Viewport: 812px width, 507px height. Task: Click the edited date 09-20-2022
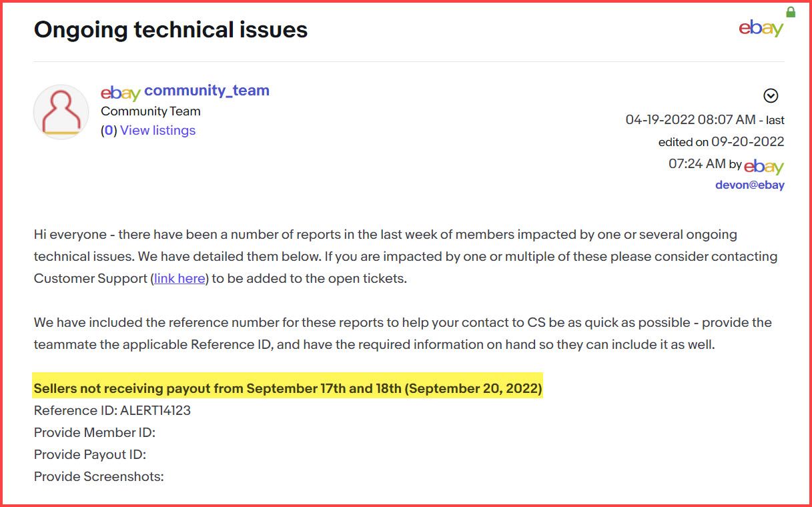[x=748, y=141]
